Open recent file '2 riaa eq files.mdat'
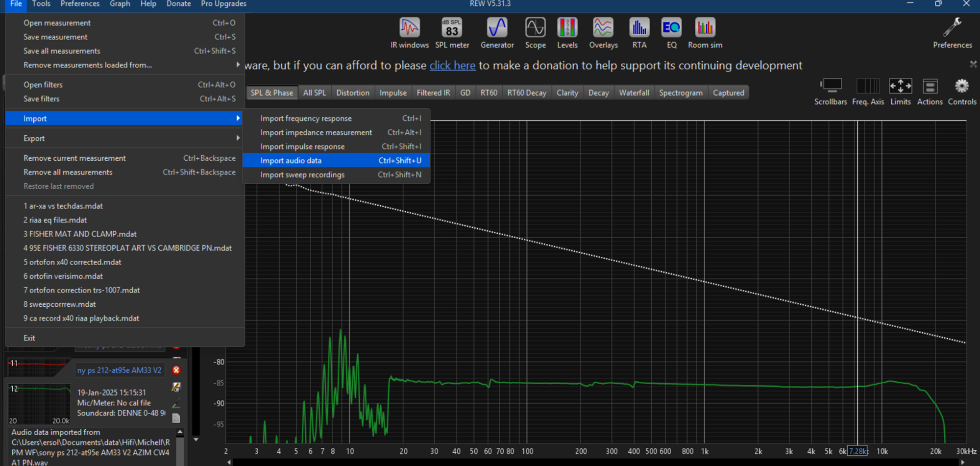 (55, 220)
